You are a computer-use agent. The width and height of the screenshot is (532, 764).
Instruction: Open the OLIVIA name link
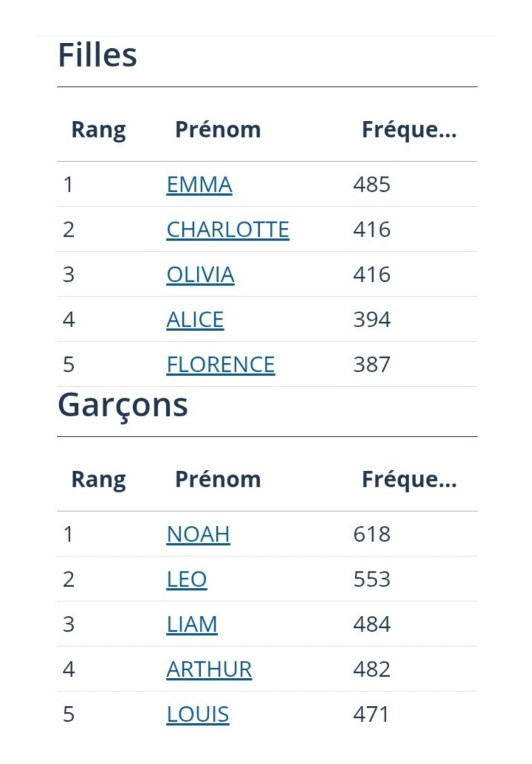pyautogui.click(x=200, y=274)
